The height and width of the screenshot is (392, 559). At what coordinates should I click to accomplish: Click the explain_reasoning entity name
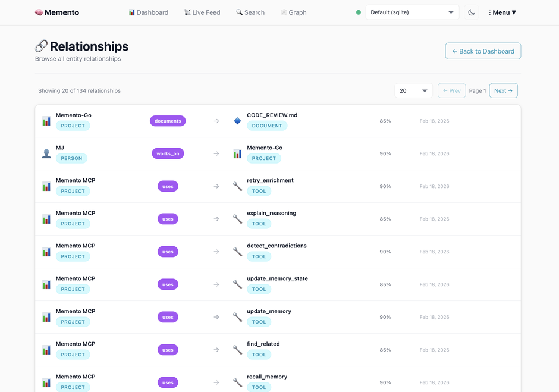(272, 213)
